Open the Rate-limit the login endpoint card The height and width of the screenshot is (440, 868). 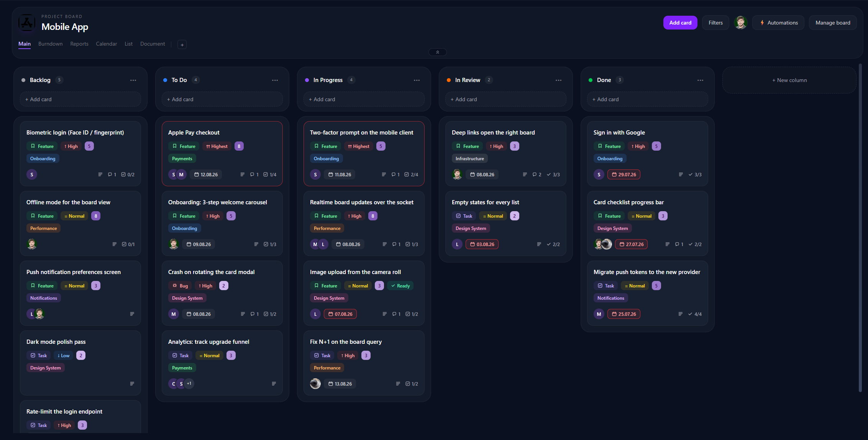tap(80, 417)
